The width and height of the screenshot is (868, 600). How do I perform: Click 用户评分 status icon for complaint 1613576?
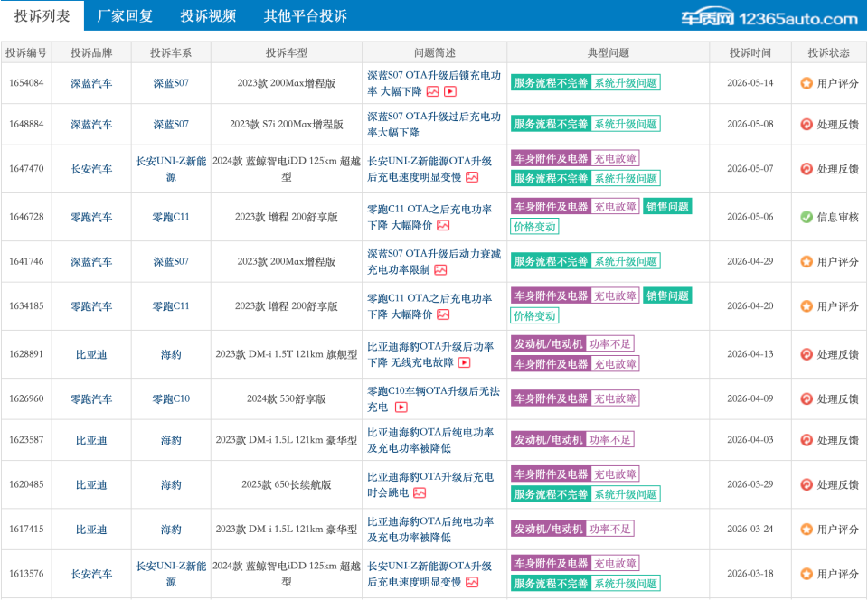807,574
